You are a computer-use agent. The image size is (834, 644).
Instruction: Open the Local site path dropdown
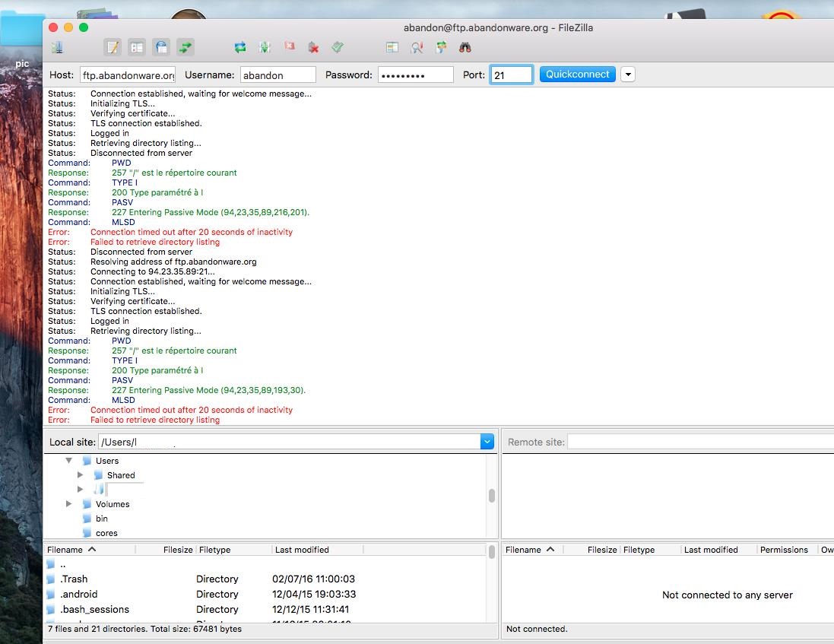(487, 442)
